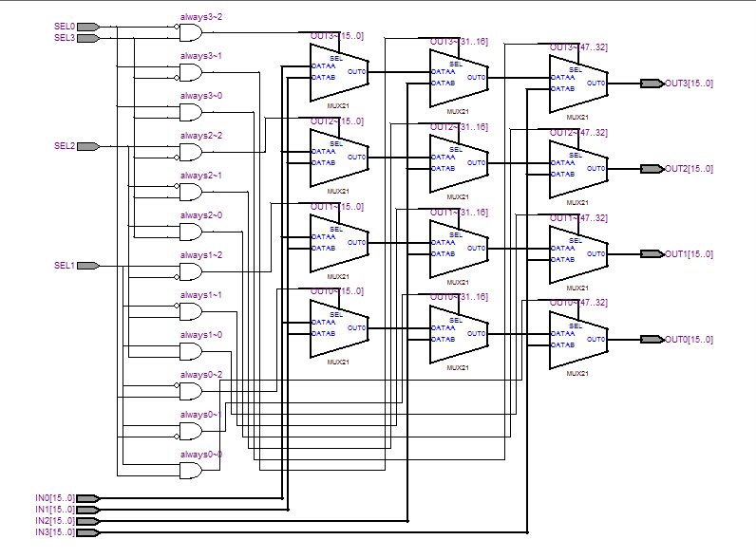This screenshot has width=756, height=558.
Task: Select the OUT1~[31..16] multiplexer block
Action: [x=459, y=249]
